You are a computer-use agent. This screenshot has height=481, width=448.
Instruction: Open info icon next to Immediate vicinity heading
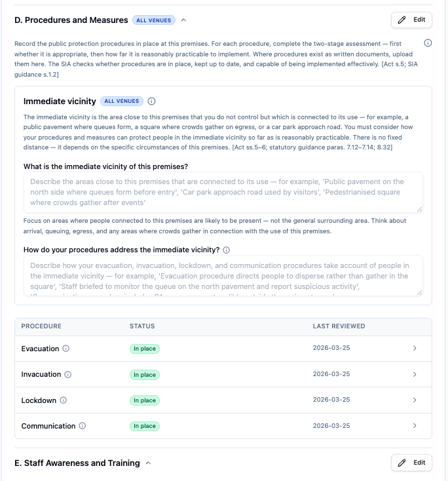[x=151, y=101]
